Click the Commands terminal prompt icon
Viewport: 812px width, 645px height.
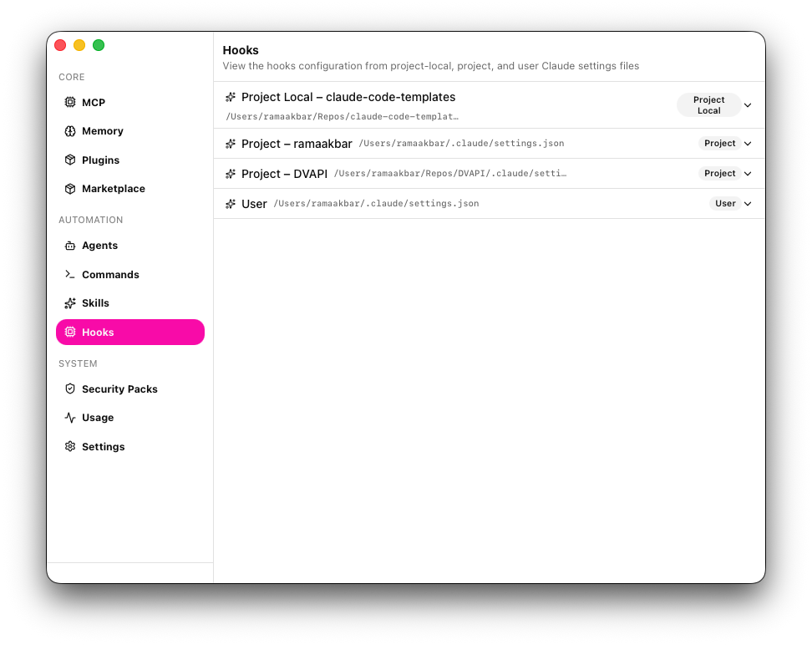(x=70, y=274)
